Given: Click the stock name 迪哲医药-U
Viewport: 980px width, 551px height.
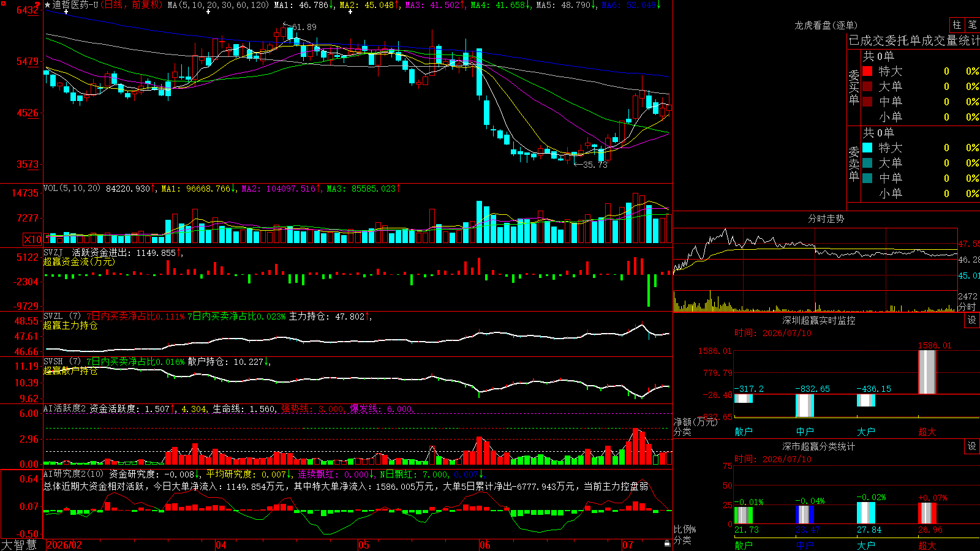Looking at the screenshot, I should [75, 5].
